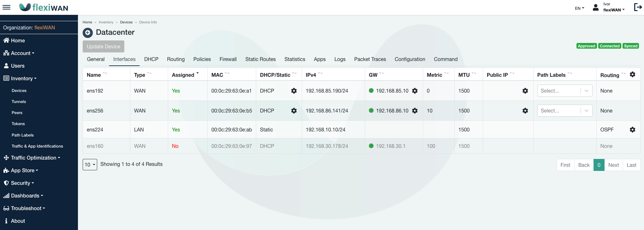Open the Ivor flexiWAN user dropdown
The image size is (644, 230).
pos(614,7)
